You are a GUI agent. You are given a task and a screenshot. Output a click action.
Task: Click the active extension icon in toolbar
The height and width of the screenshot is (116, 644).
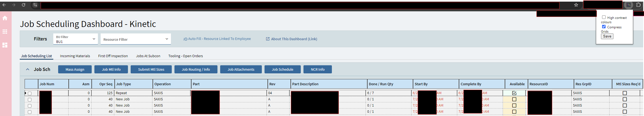(629, 5)
